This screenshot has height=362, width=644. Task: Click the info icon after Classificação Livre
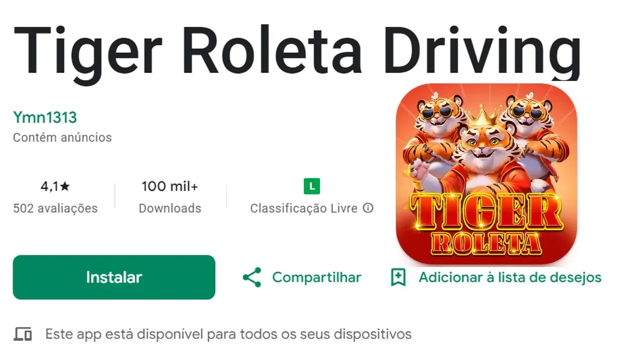pos(368,208)
